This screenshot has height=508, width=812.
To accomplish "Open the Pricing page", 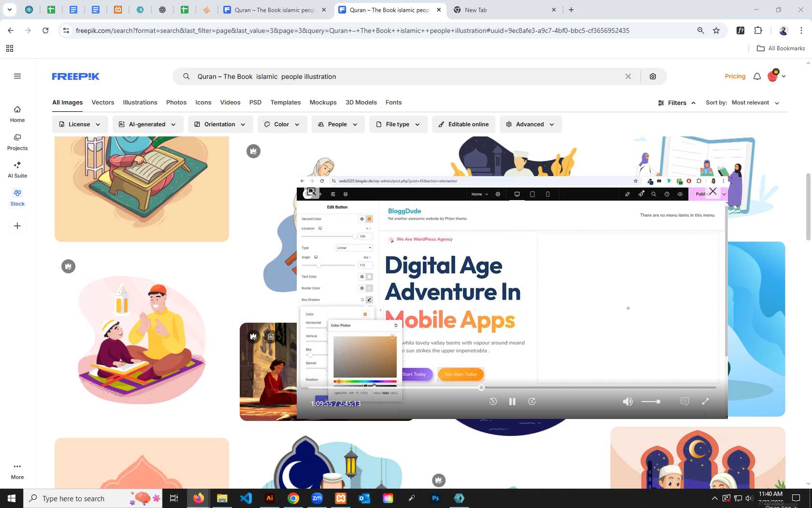I will pos(735,76).
